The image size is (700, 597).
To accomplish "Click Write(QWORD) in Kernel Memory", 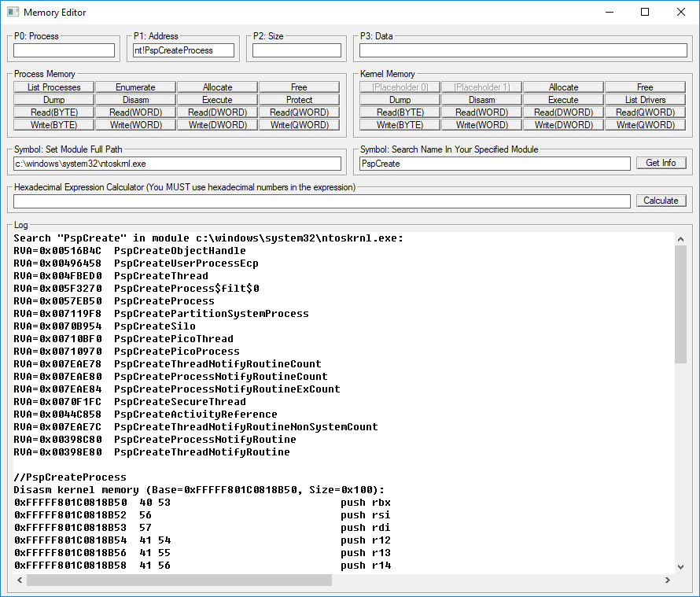I will pyautogui.click(x=645, y=124).
